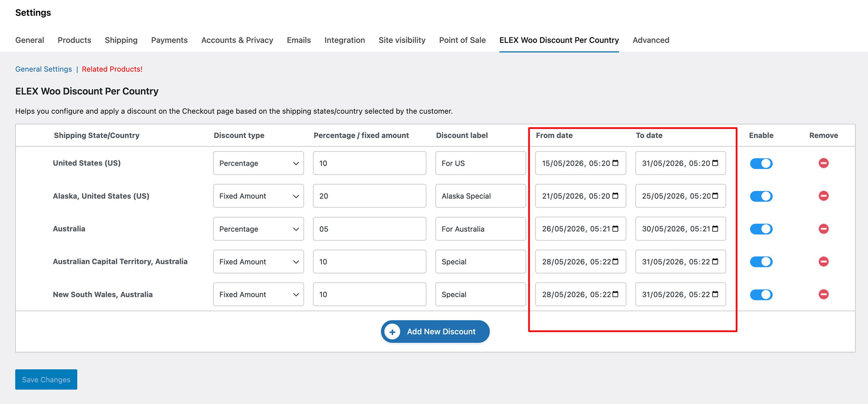Viewport: 868px width, 404px height.
Task: Remove the Alaska, United States discount row
Action: point(823,196)
